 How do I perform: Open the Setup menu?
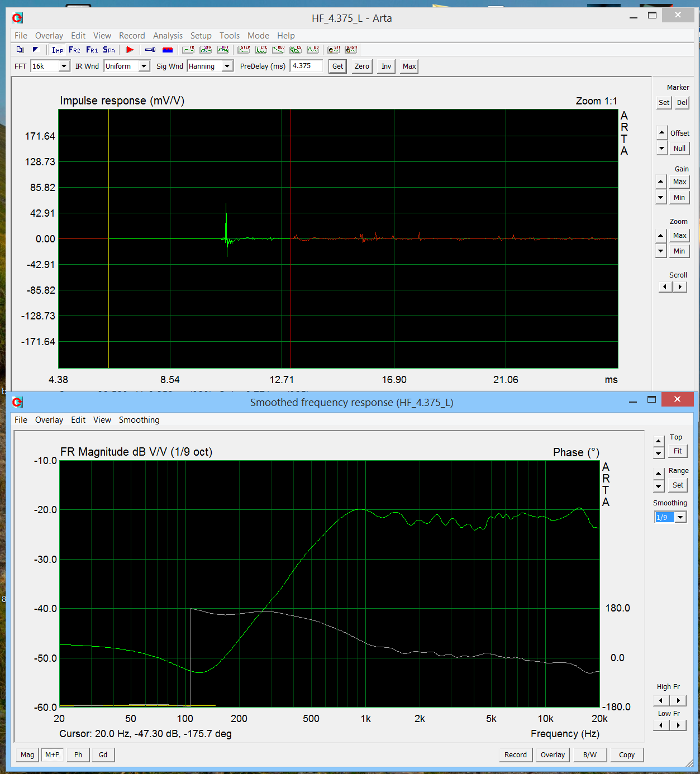pyautogui.click(x=201, y=36)
